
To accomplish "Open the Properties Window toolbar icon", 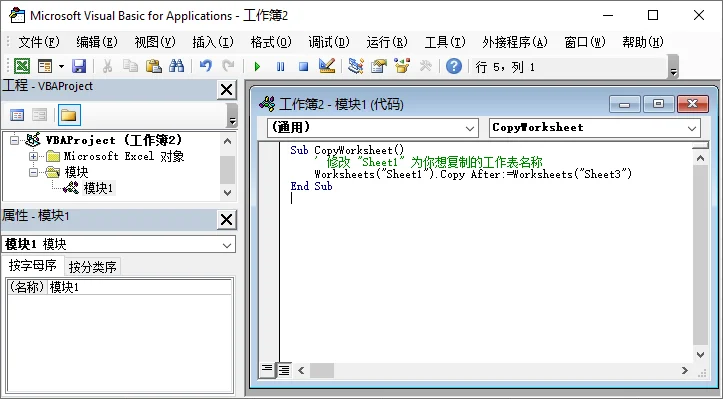I will point(379,66).
